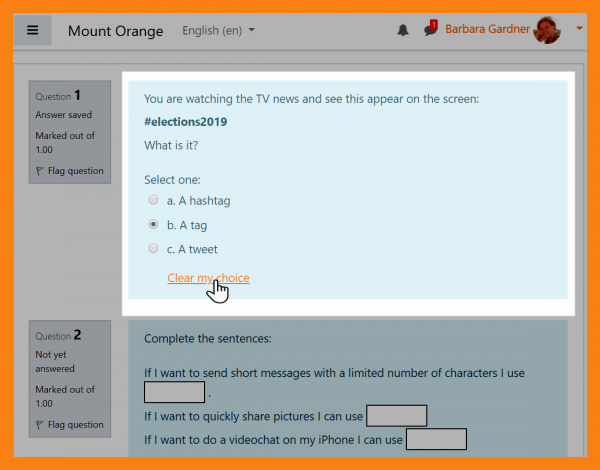Flag question 2 using the flag icon

coord(40,425)
